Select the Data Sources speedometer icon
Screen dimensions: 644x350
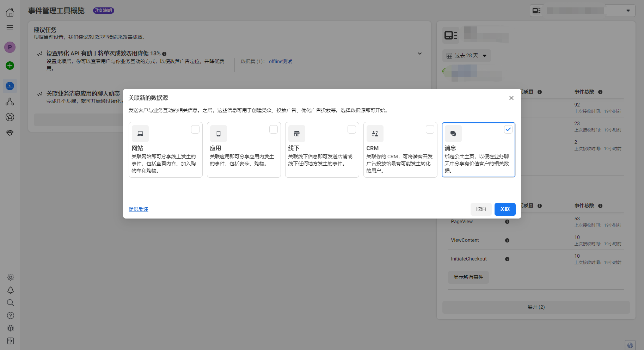pos(10,86)
